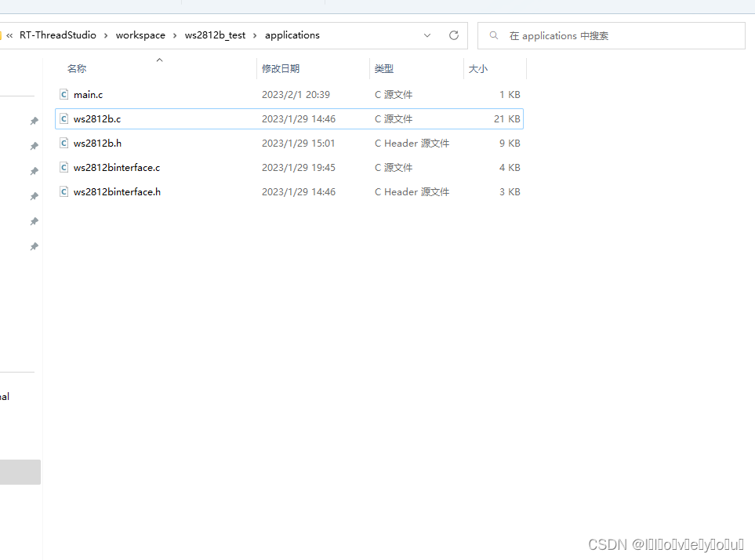Click the 修改日期 column header
This screenshot has width=755, height=560.
pos(281,68)
